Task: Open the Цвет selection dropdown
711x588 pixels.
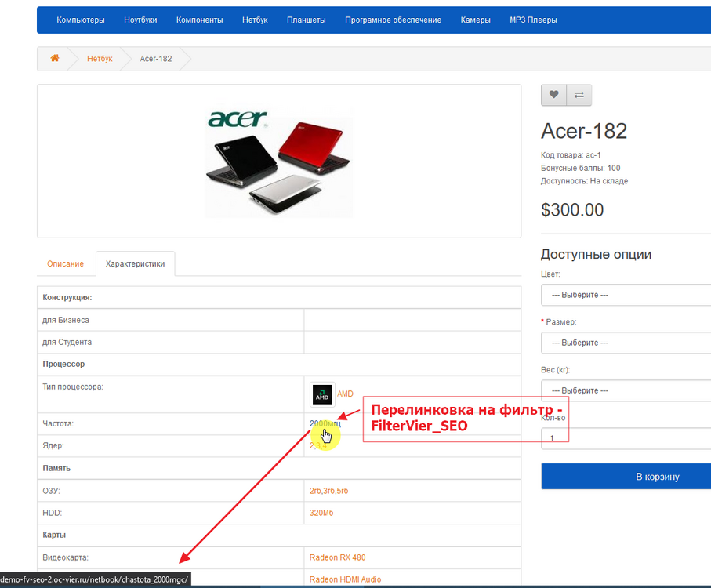Action: click(625, 295)
